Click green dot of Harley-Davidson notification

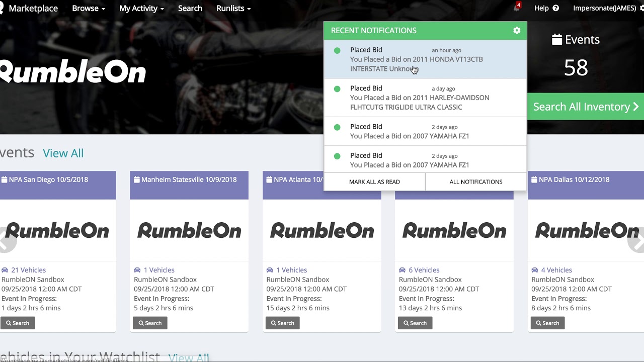pyautogui.click(x=337, y=88)
